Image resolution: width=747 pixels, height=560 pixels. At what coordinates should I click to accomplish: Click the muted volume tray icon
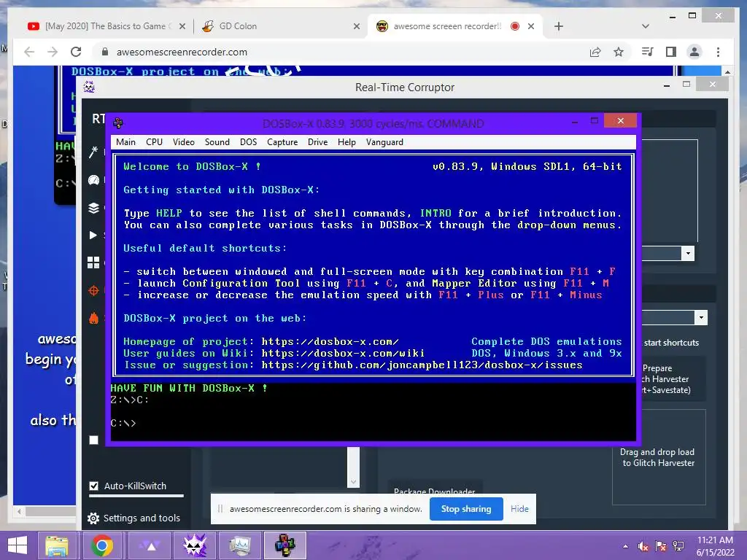click(643, 547)
